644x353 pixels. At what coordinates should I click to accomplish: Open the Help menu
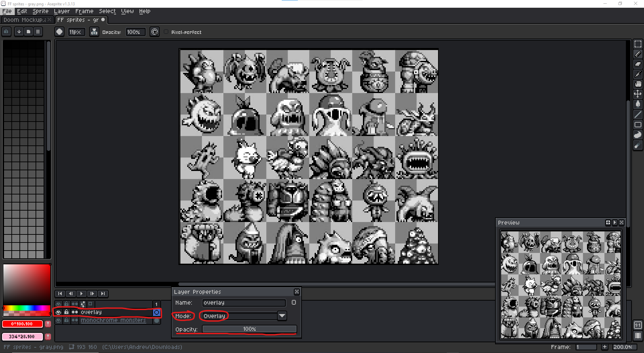point(145,11)
